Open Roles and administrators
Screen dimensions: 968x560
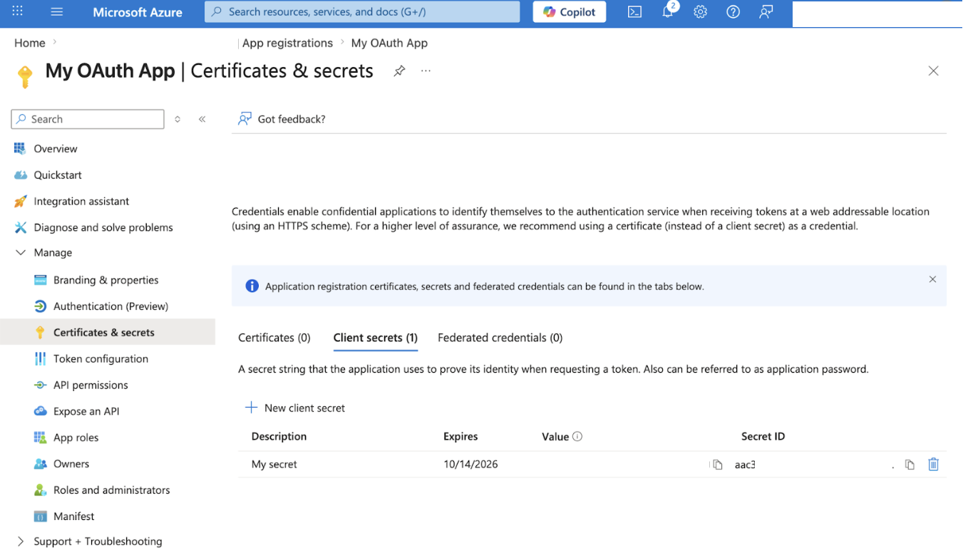tap(111, 490)
